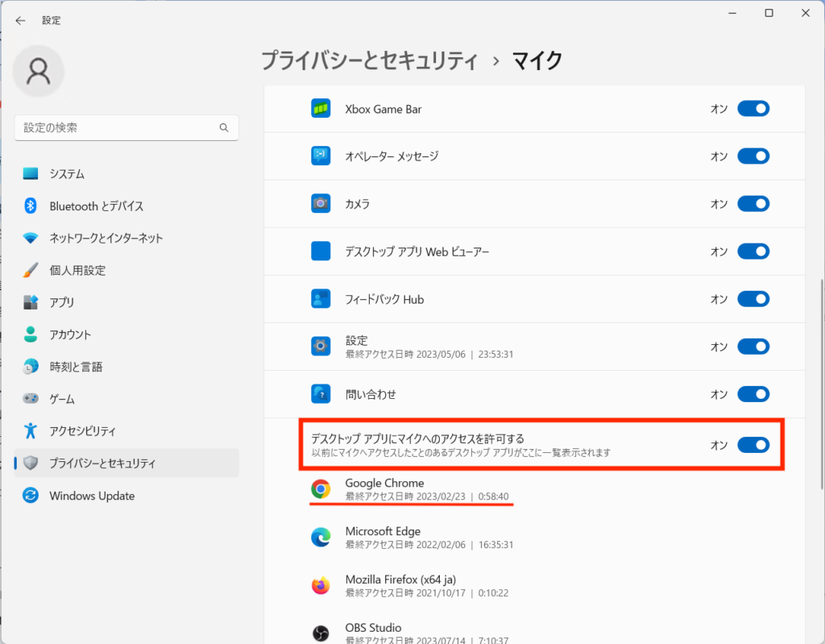Click the Microsoft Edge icon
The image size is (825, 644).
click(321, 538)
